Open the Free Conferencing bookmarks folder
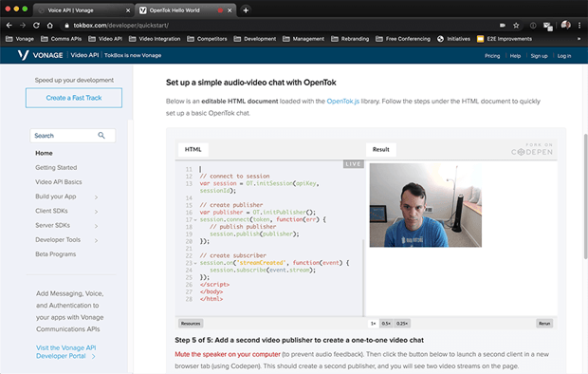 click(x=403, y=39)
